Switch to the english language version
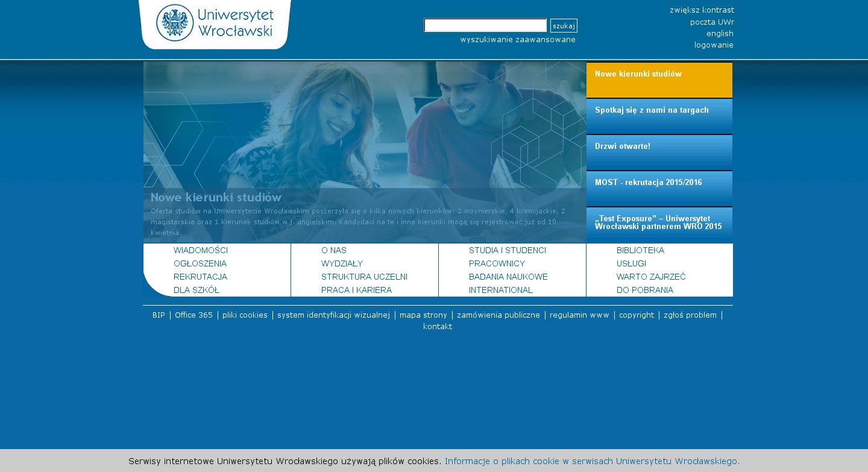The image size is (868, 472). coord(720,34)
